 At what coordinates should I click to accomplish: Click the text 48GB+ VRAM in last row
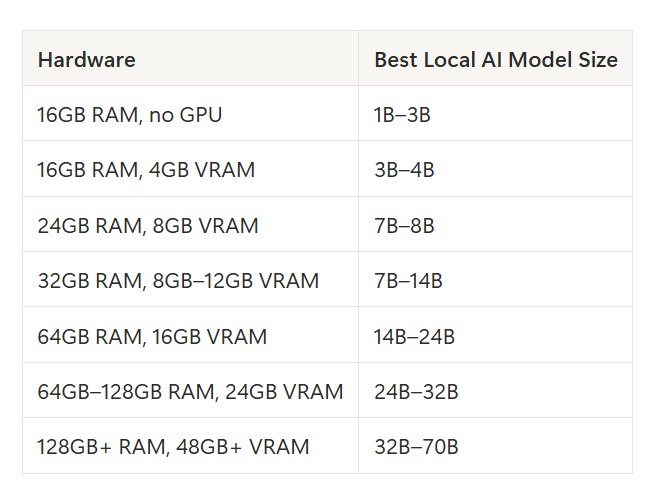[242, 446]
